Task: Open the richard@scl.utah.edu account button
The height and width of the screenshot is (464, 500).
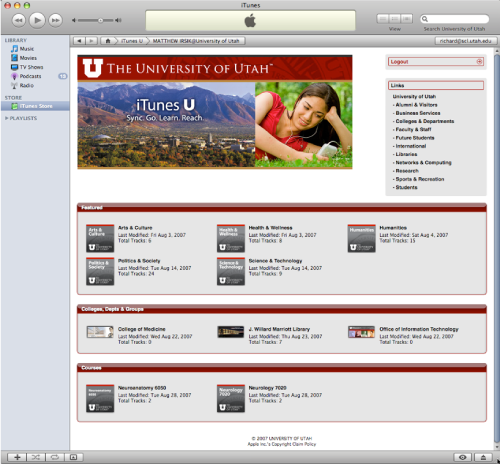Action: point(465,41)
